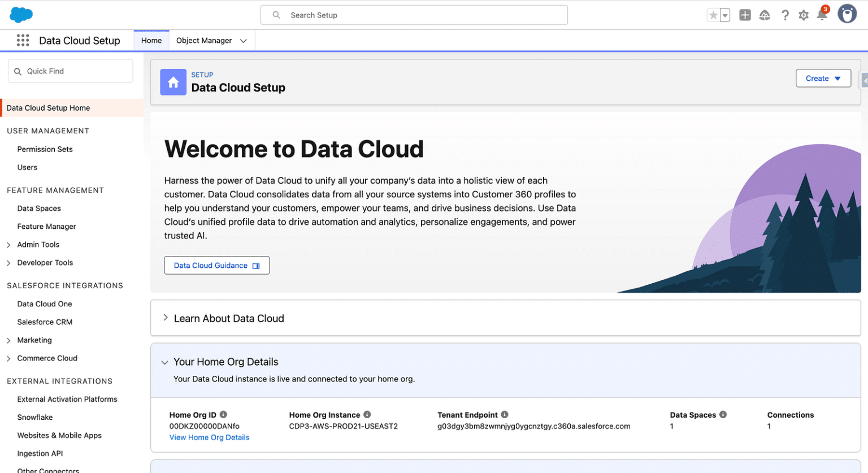Open Websites & Mobile Apps in sidebar

(59, 435)
